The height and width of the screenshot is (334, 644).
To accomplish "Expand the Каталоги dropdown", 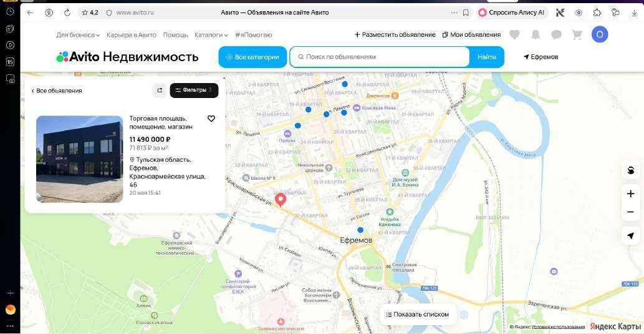I will coord(211,35).
